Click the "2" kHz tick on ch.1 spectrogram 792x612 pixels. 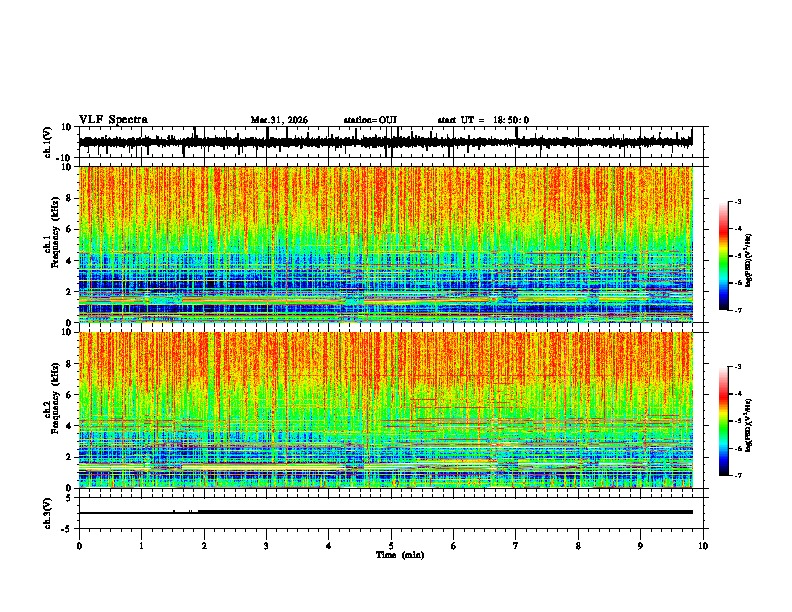pos(69,291)
